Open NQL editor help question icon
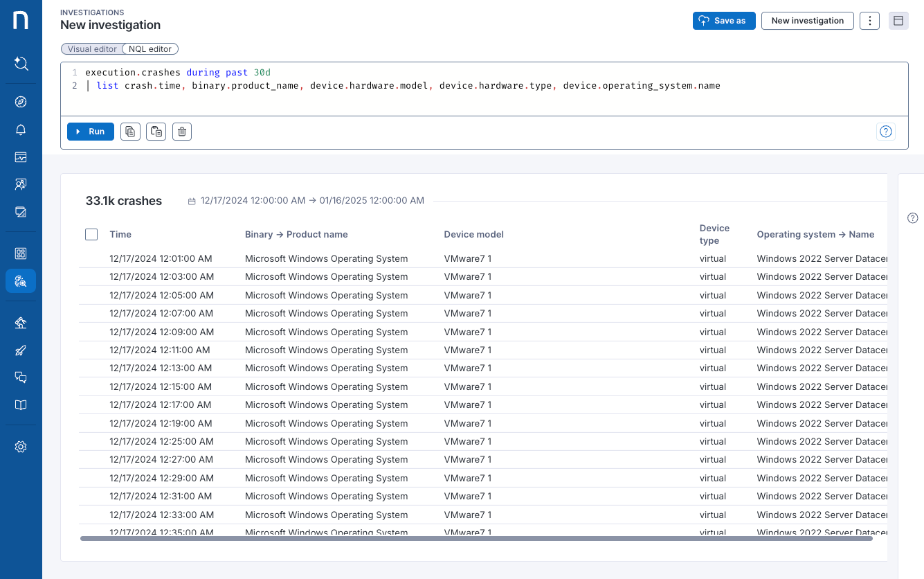The image size is (924, 579). click(885, 132)
